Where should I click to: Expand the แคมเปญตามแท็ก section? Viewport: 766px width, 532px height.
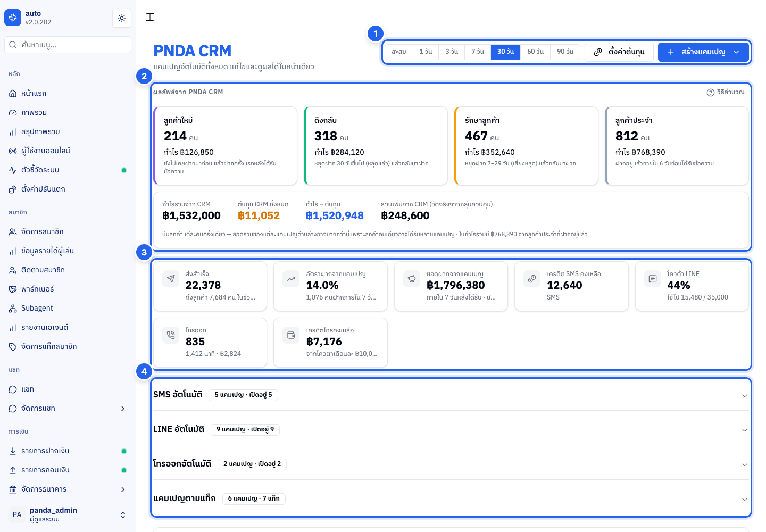click(x=451, y=498)
